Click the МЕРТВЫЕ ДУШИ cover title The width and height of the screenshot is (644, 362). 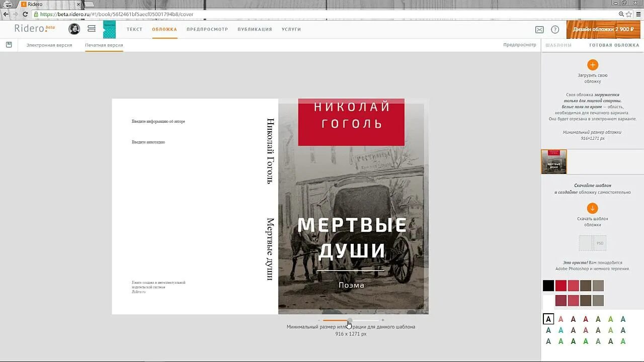tap(352, 238)
